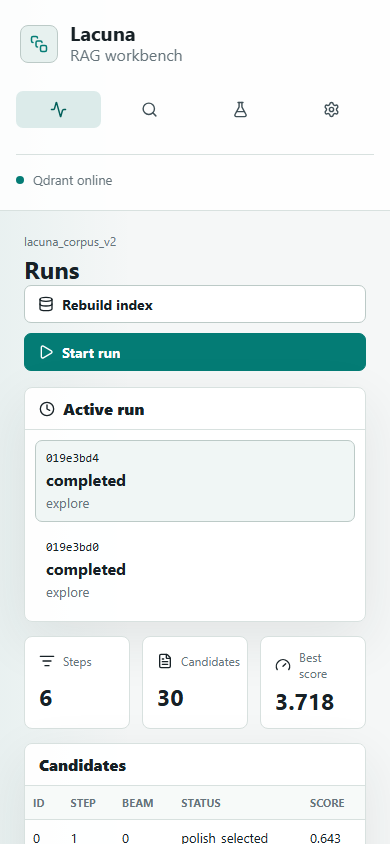
Task: Click the Steps stat card
Action: [77, 683]
